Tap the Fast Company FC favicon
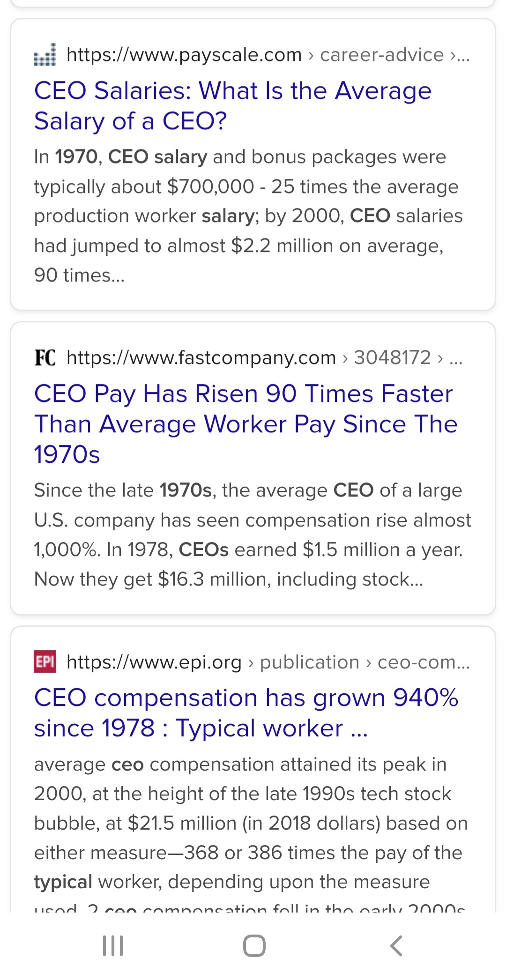 click(45, 357)
